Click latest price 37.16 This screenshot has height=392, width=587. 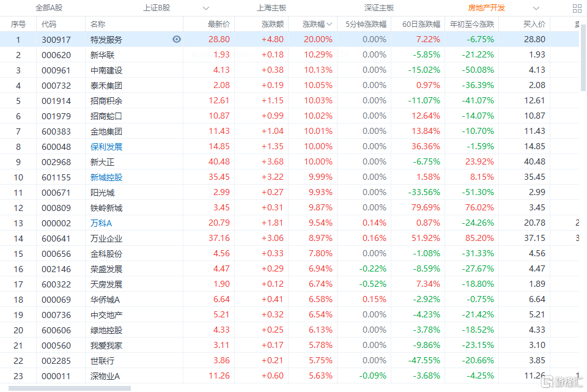219,238
